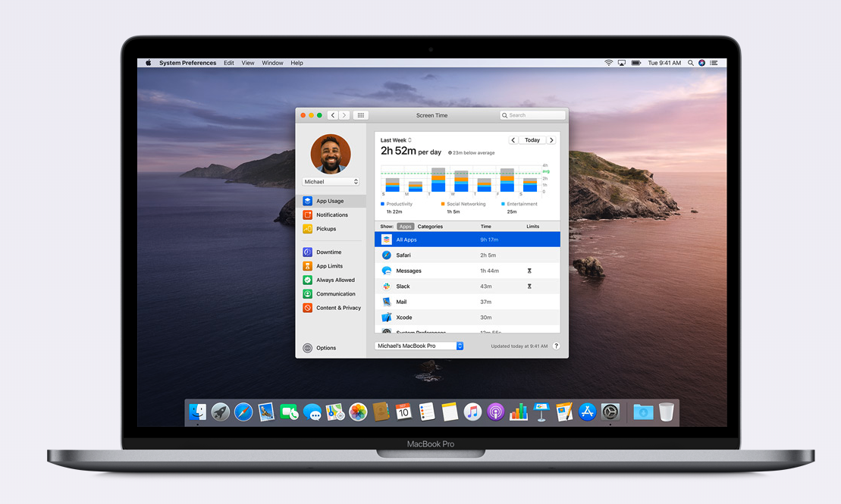This screenshot has height=504, width=841.
Task: Select the Slack row in the list
Action: click(x=467, y=286)
